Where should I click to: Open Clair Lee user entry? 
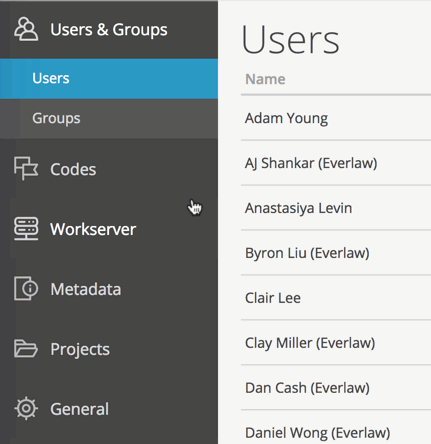(x=336, y=298)
